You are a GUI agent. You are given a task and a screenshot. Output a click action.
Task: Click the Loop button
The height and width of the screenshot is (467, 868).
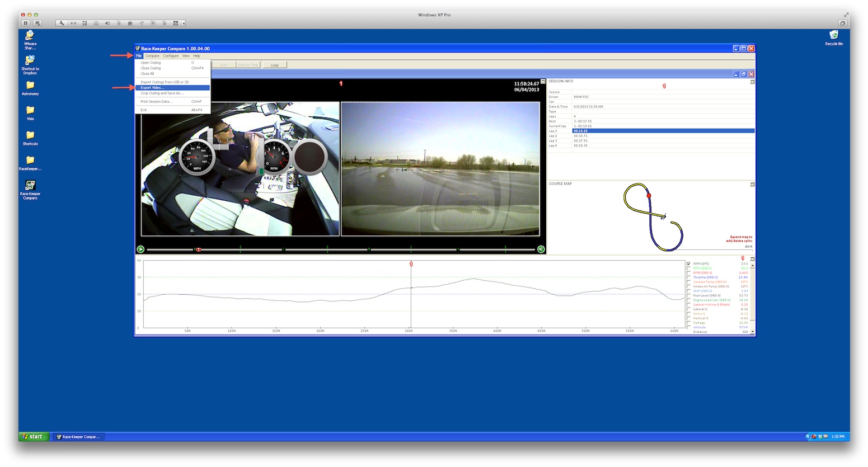[275, 65]
